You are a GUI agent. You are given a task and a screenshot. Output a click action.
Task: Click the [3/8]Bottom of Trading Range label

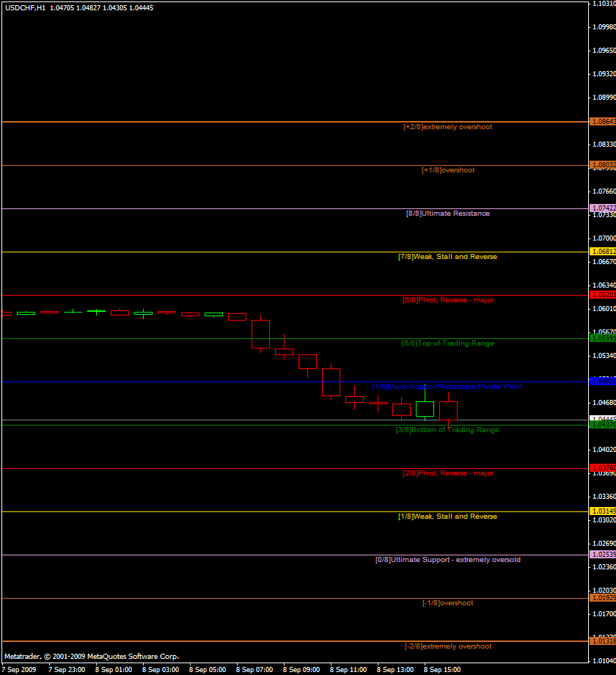coord(447,430)
